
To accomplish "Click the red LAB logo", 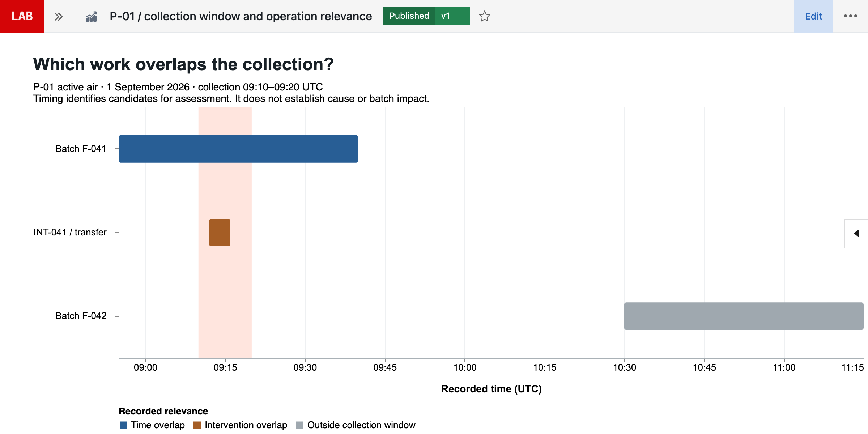I will [22, 16].
